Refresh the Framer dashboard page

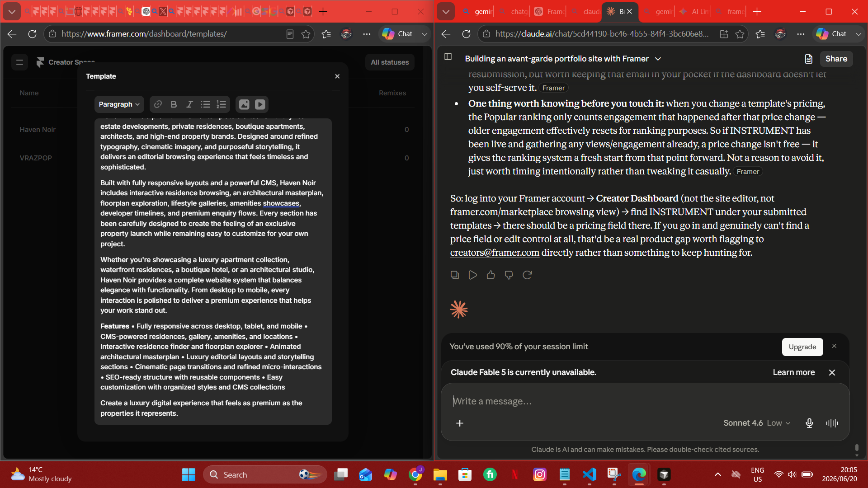click(x=32, y=34)
